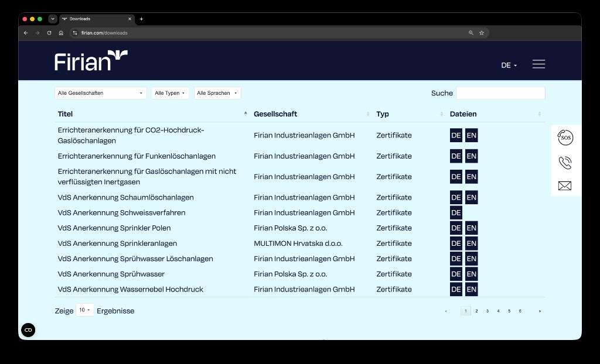Download EN file for CO2-Hochdruck-Gaslöschanlagen
This screenshot has height=364, width=600.
(472, 135)
